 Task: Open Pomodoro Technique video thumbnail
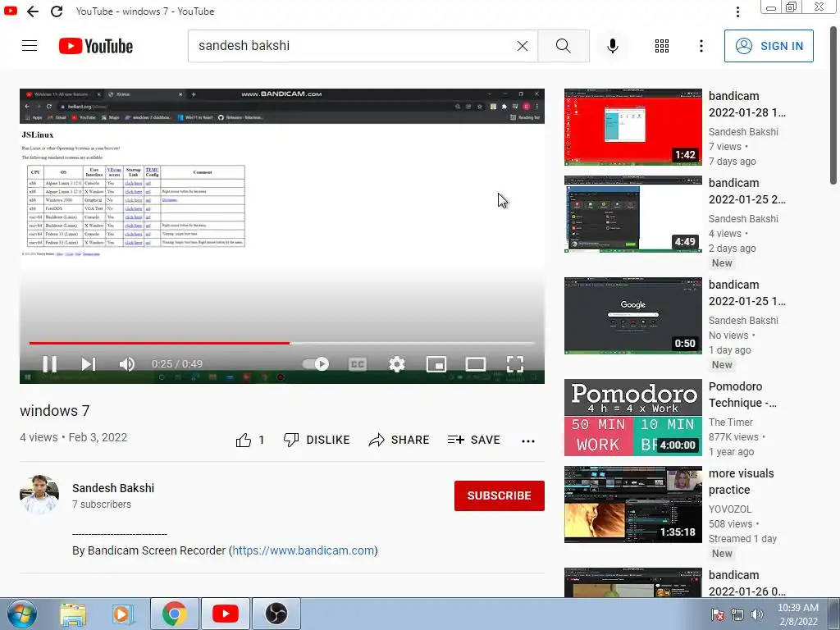coord(633,418)
